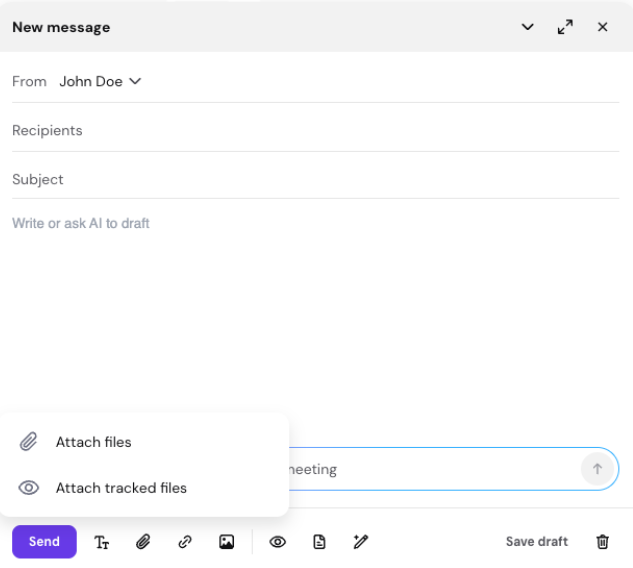Collapse the New message window chevron

tap(528, 27)
